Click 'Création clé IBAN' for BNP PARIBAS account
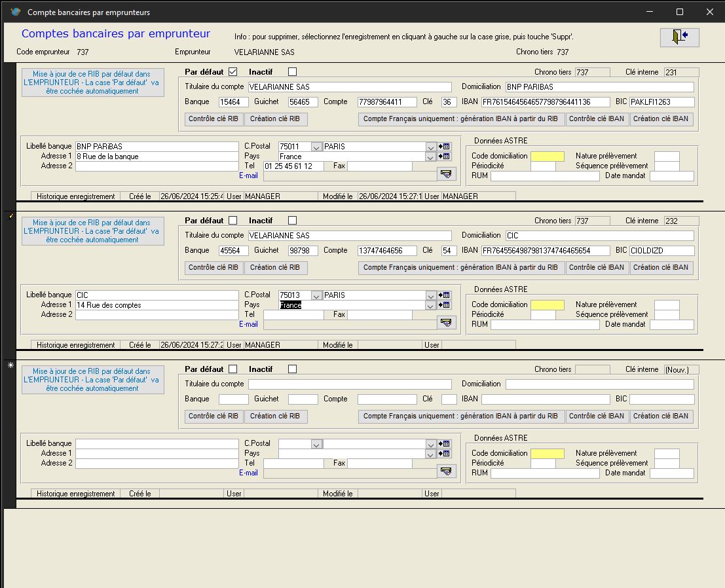The image size is (725, 588). [661, 119]
